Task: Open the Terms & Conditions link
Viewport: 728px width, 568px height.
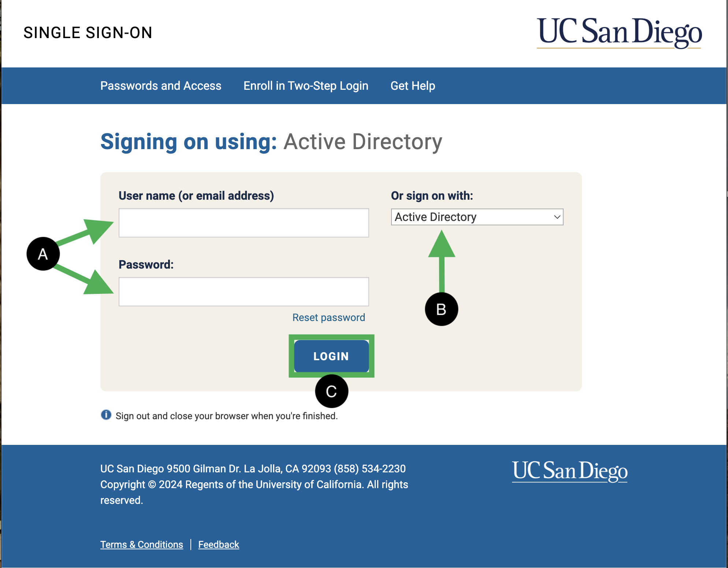Action: 142,545
